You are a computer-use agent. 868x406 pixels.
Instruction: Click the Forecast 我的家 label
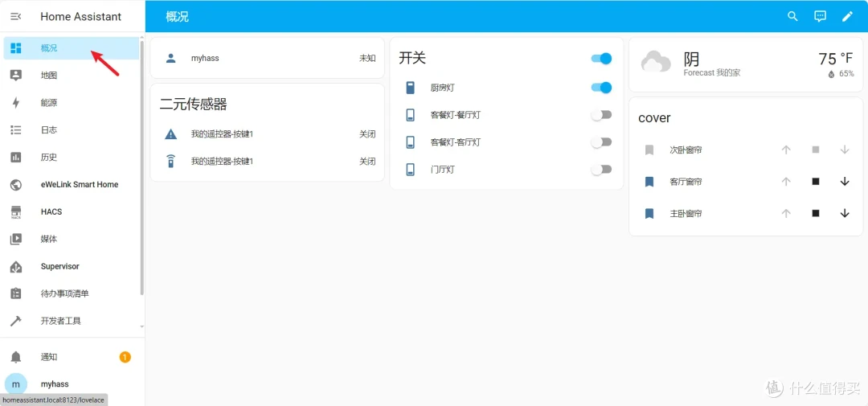click(x=712, y=72)
